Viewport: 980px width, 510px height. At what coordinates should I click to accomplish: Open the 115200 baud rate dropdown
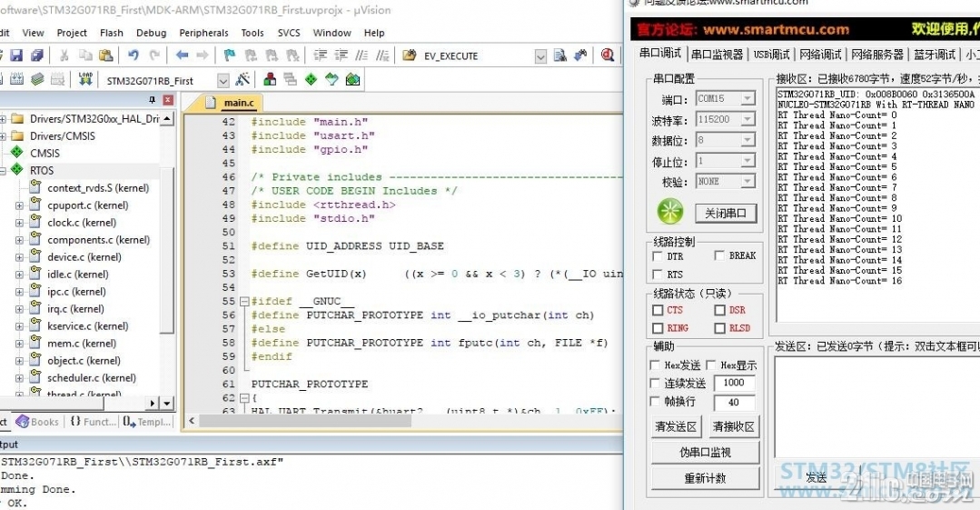pos(747,119)
